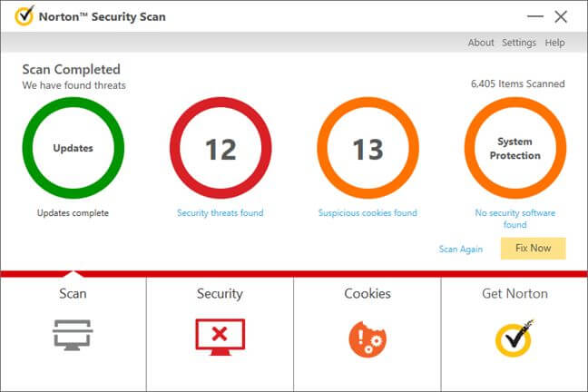
Task: Click the Fix Now button
Action: [534, 249]
